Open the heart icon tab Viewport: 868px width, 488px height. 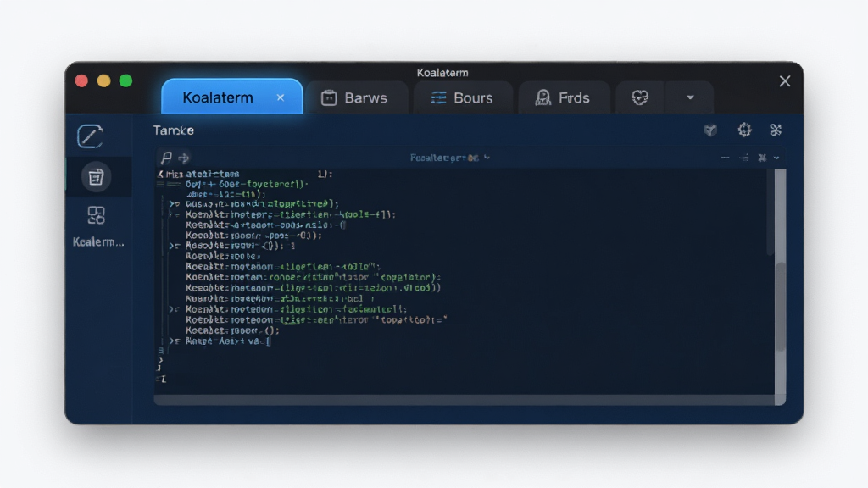click(640, 98)
